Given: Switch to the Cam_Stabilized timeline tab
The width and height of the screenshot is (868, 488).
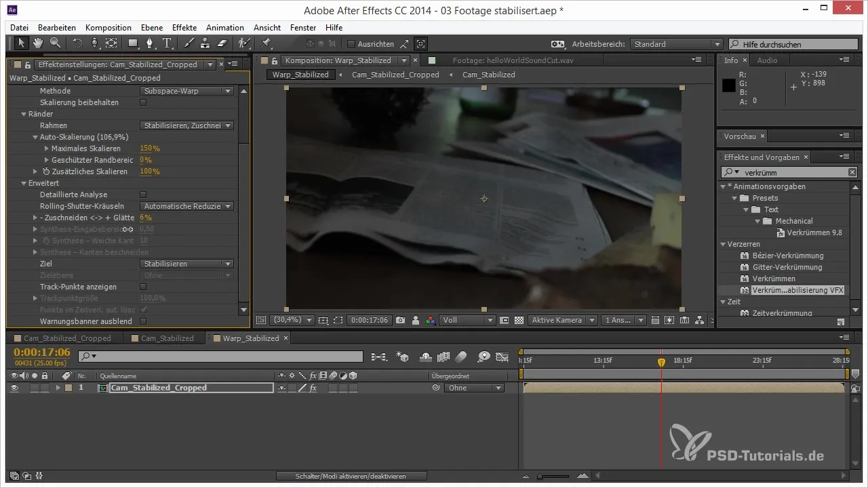Looking at the screenshot, I should (x=167, y=338).
